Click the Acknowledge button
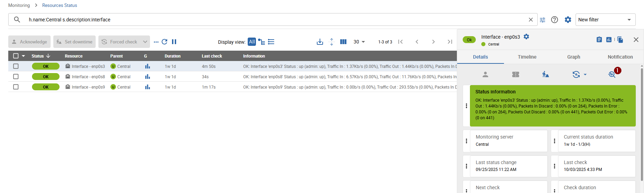The width and height of the screenshot is (644, 193). point(30,42)
